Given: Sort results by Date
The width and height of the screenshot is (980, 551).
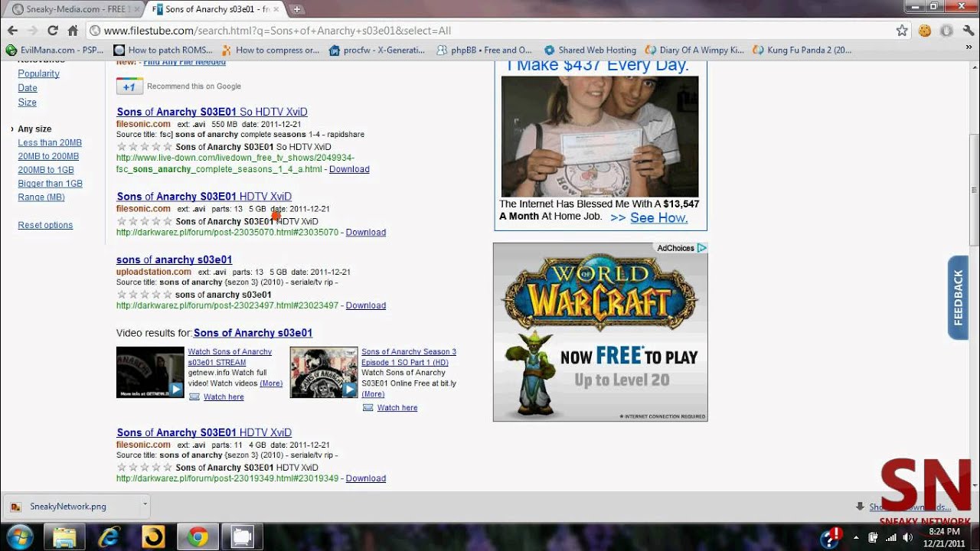Looking at the screenshot, I should [28, 88].
